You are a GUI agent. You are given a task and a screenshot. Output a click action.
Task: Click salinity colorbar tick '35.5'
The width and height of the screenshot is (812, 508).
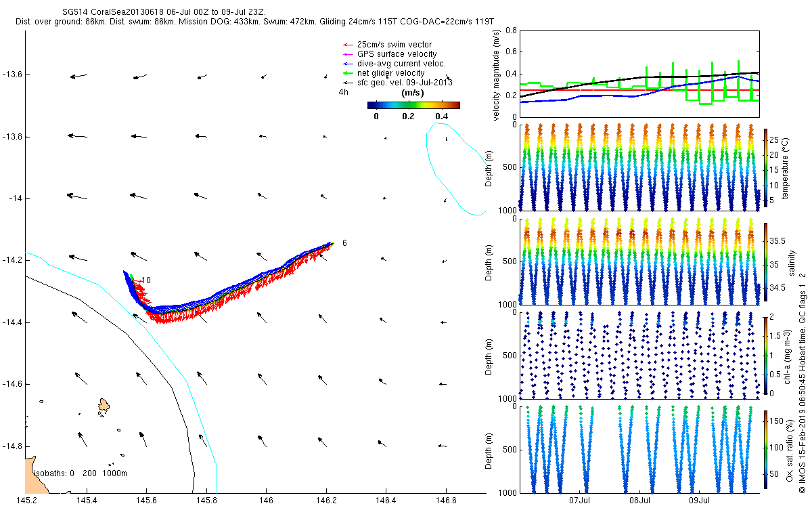(x=777, y=241)
